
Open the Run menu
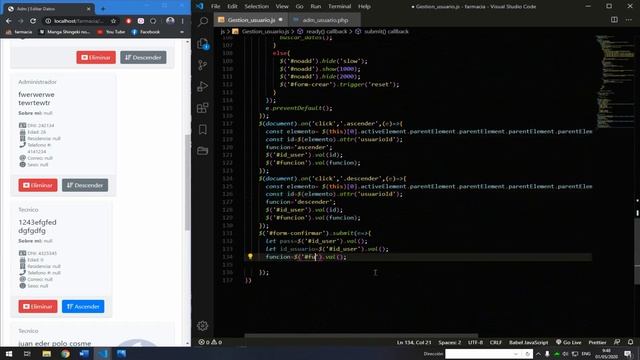(316, 7)
